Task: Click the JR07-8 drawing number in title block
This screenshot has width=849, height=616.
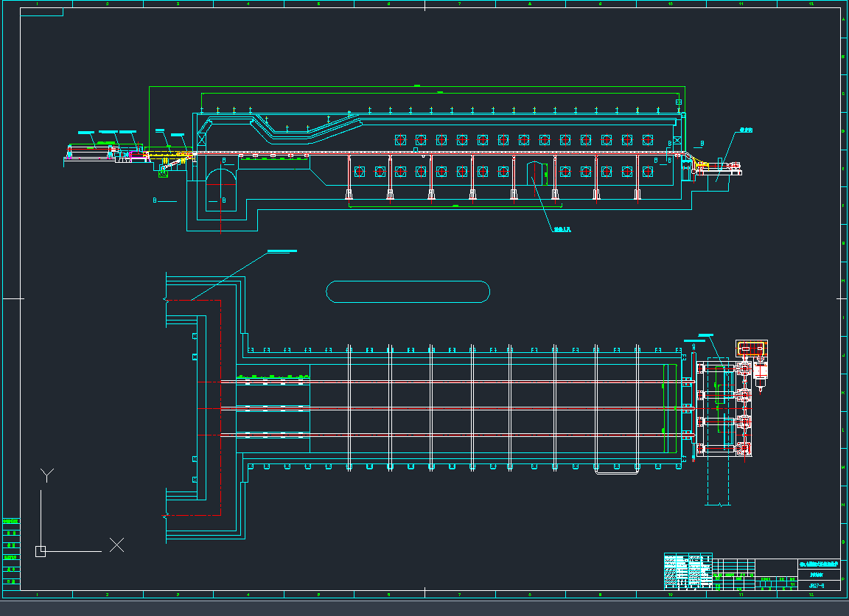Action: pyautogui.click(x=817, y=586)
